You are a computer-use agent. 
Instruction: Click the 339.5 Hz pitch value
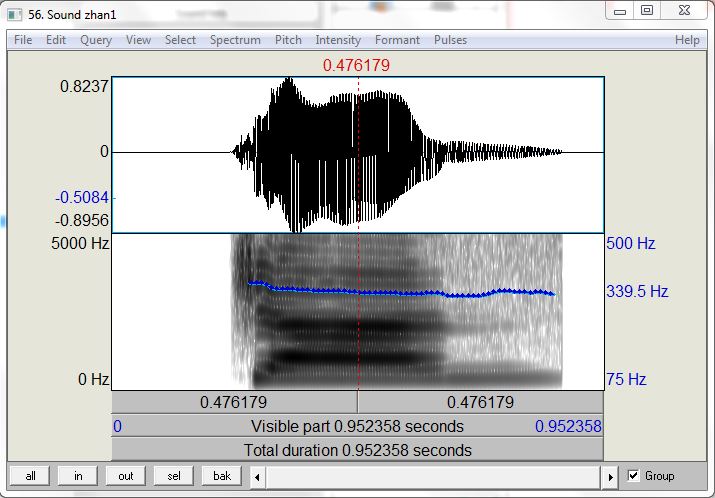(637, 291)
